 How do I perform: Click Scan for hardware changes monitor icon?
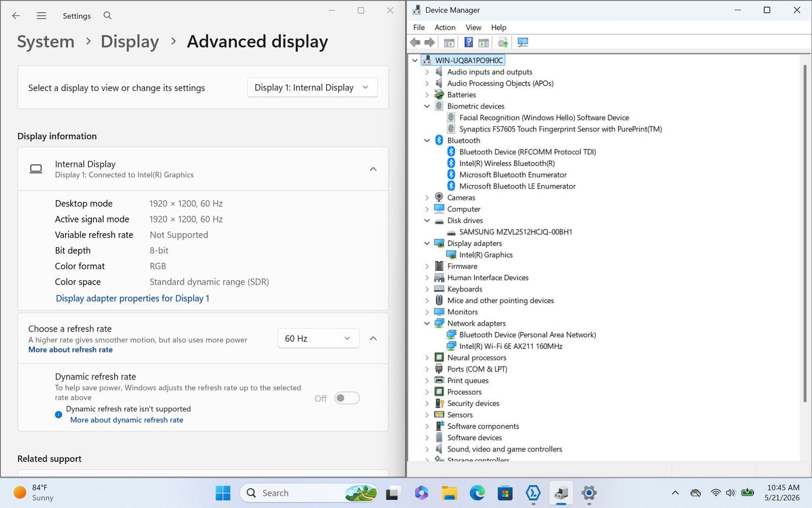pos(523,43)
